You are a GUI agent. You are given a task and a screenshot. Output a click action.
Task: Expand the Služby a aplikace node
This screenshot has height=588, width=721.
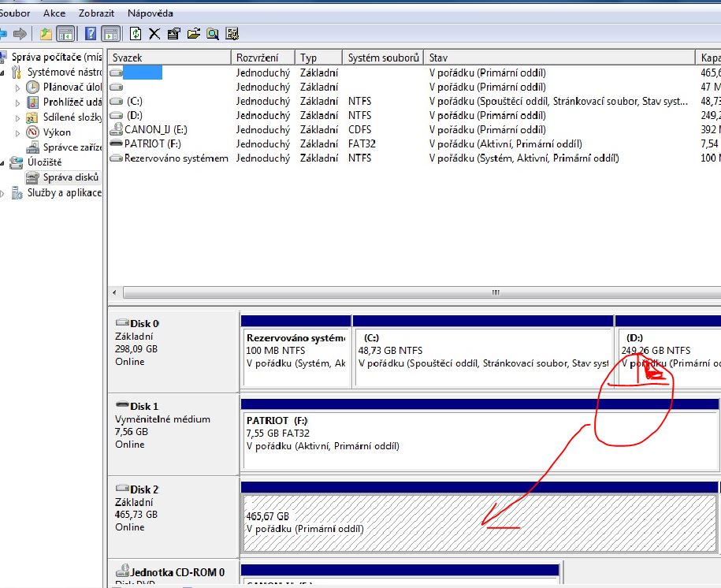click(x=5, y=193)
